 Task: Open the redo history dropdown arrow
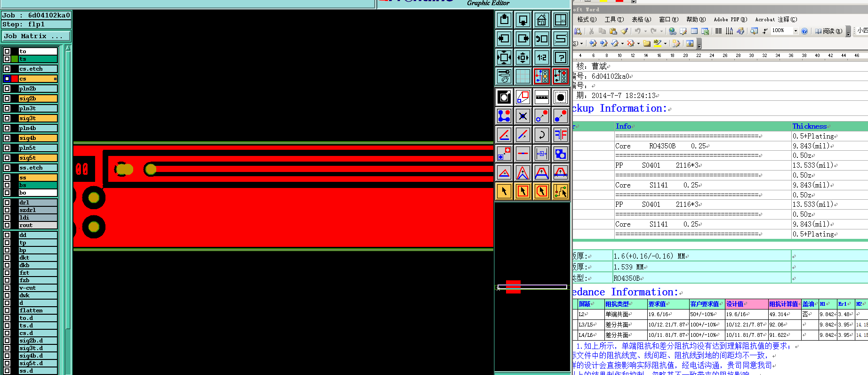[x=661, y=31]
